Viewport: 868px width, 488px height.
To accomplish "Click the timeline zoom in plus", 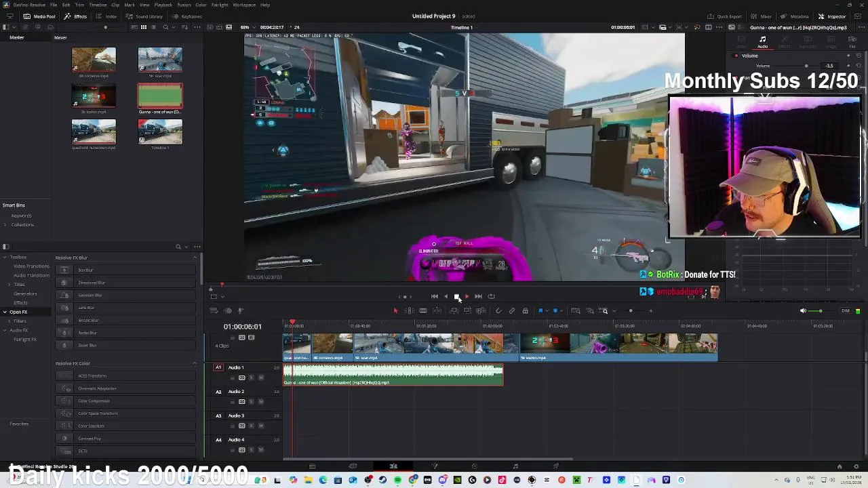I will click(x=651, y=311).
